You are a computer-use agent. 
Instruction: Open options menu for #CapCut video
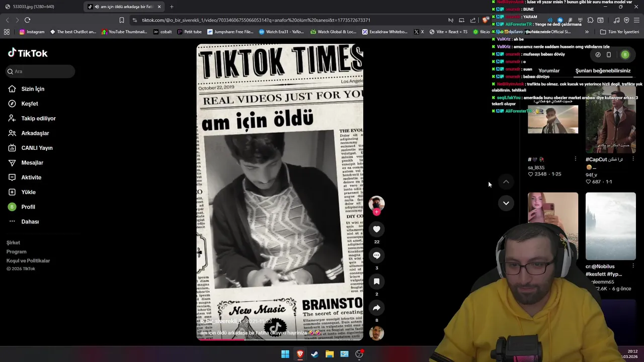[x=633, y=159]
